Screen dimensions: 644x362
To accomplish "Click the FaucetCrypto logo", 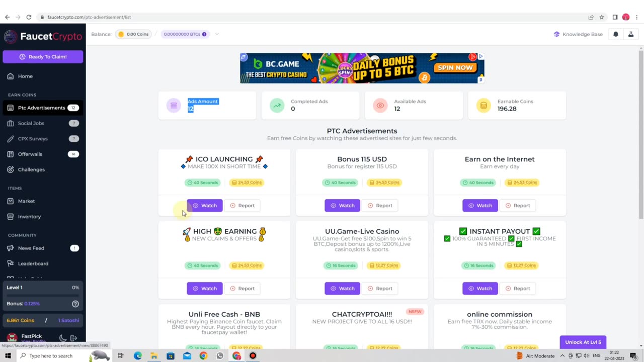I will [43, 36].
